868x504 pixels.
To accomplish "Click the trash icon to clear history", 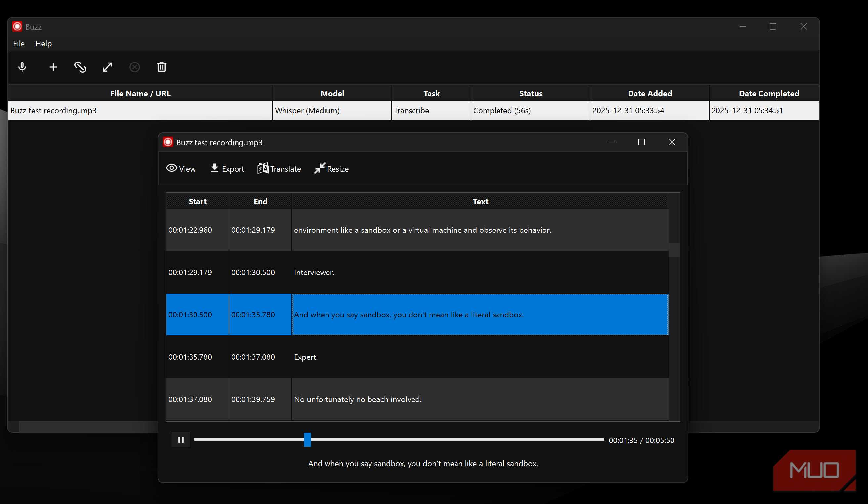I will (161, 67).
